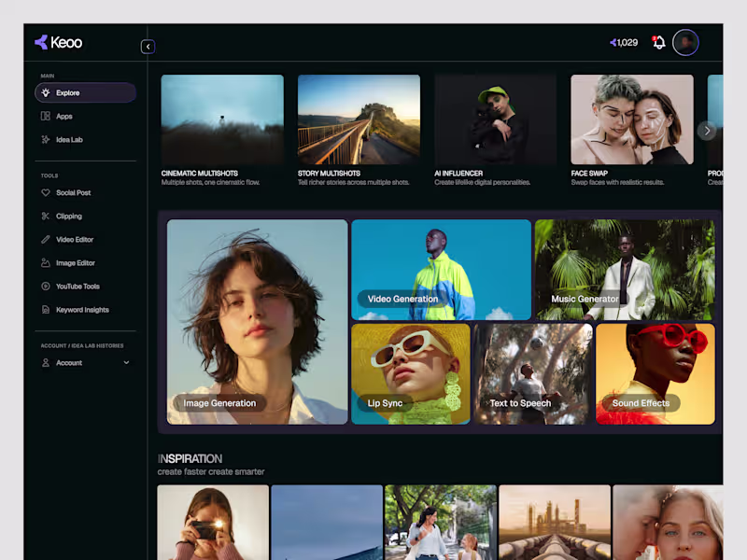Click "Swap faces with realistic results." text

tap(617, 182)
